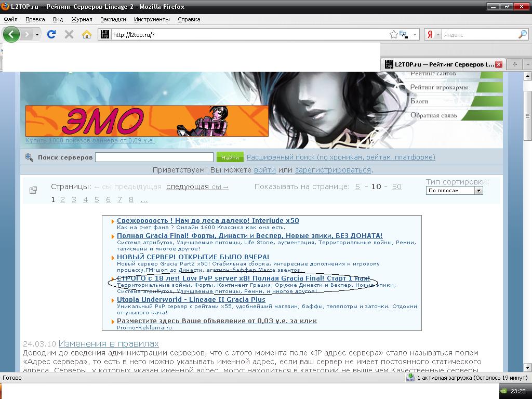532x399 pixels.
Task: Focus the Поиск серверов input field
Action: [x=154, y=157]
